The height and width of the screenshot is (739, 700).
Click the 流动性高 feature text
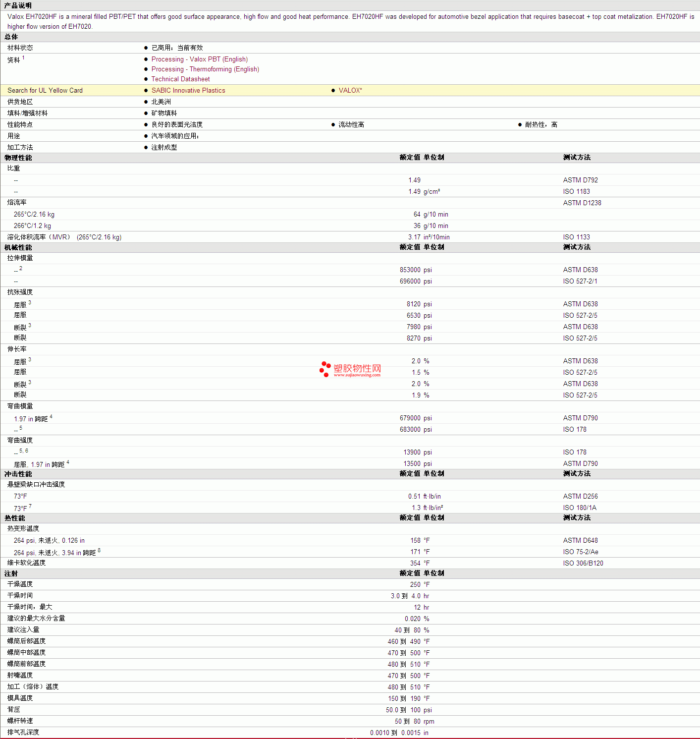(351, 124)
